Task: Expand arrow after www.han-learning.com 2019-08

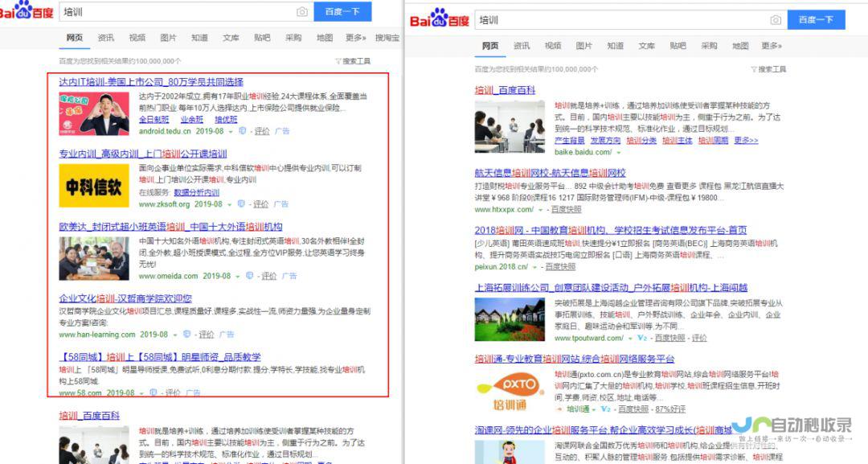Action: click(175, 335)
